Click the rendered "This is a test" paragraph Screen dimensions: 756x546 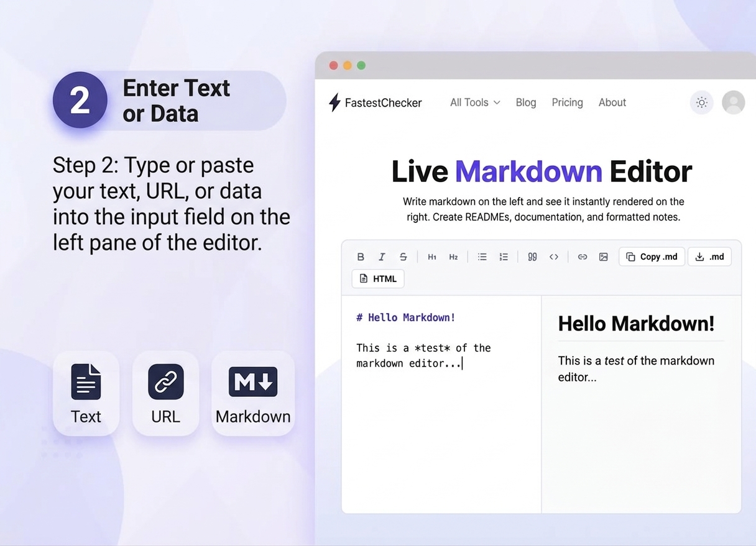point(636,368)
